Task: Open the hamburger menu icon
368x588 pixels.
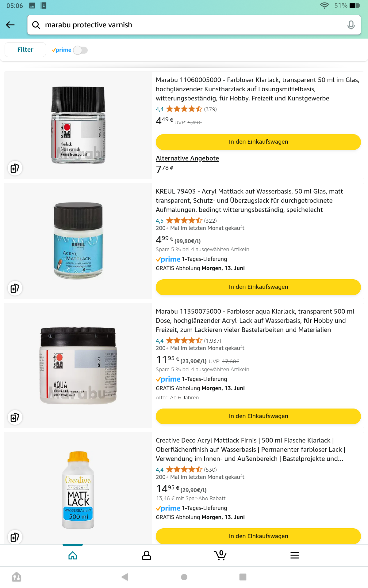Action: click(294, 555)
